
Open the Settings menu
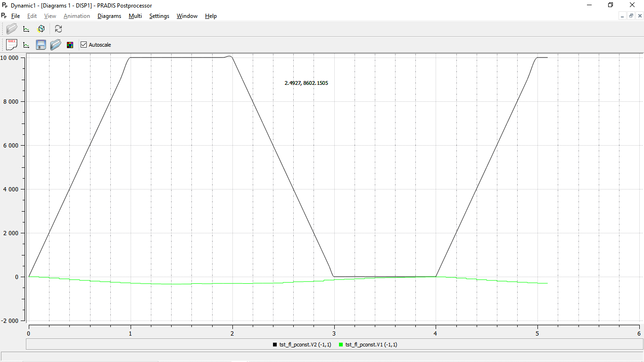159,16
